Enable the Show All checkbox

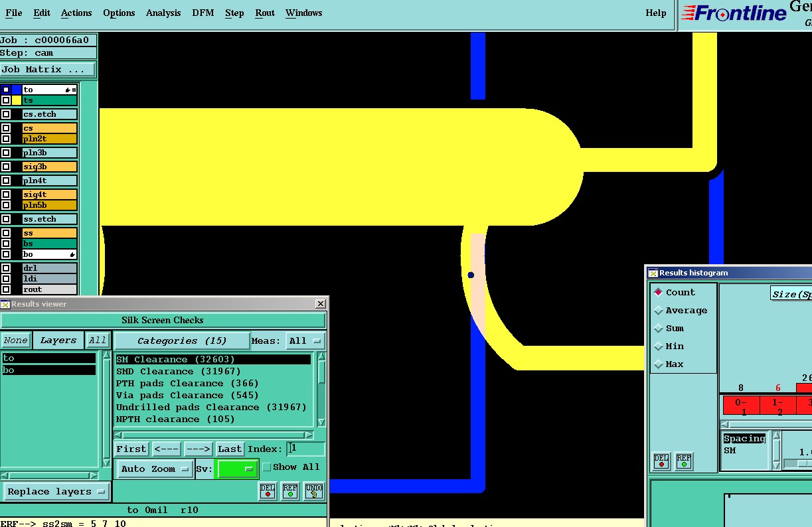(x=267, y=467)
